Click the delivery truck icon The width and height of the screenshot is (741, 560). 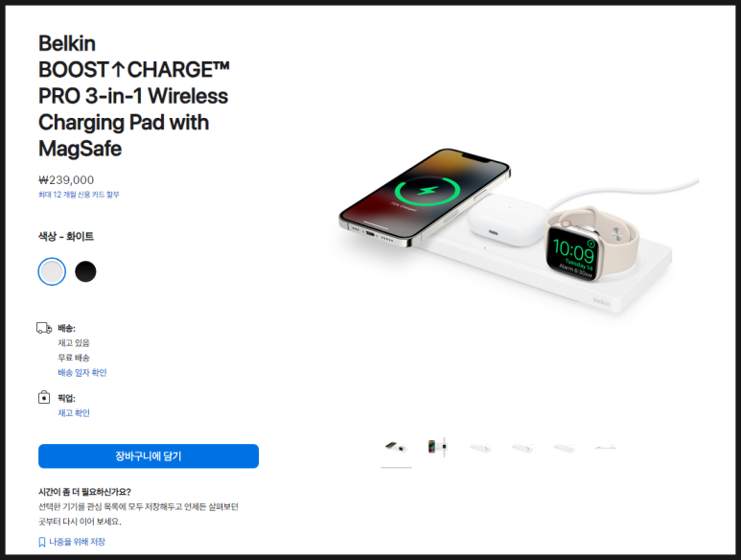pos(44,328)
